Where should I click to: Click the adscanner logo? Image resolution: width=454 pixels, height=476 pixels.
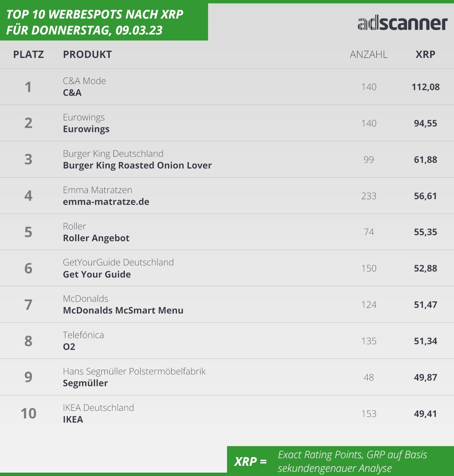coord(403,23)
